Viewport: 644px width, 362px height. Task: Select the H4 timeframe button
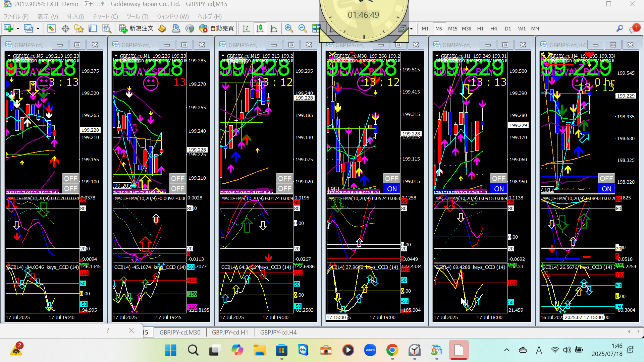(493, 28)
